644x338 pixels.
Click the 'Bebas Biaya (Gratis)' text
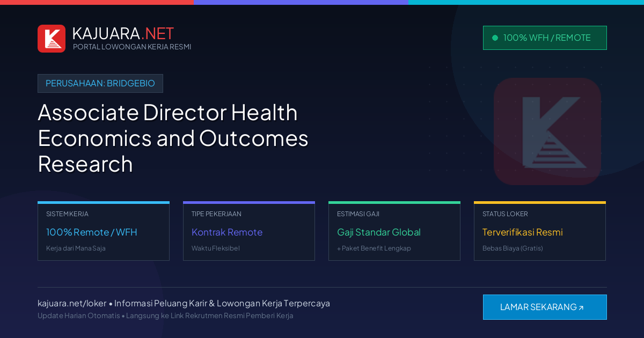point(513,248)
